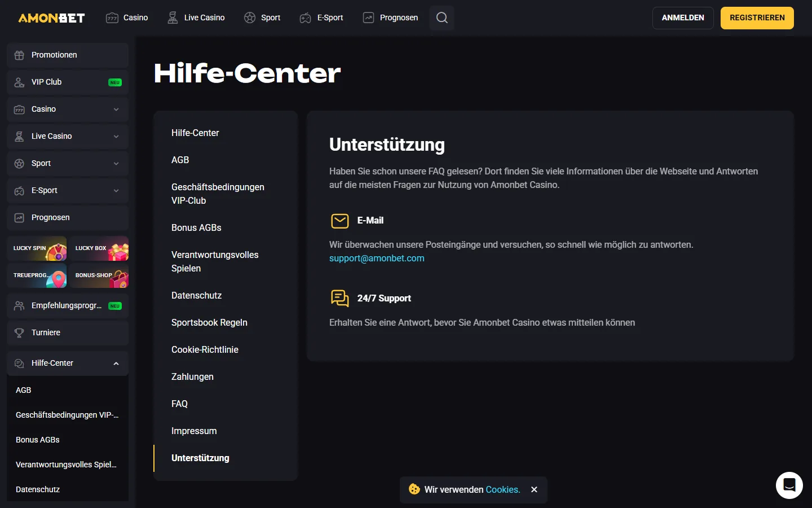
Task: Click the sidebar Sport ball icon
Action: 19,163
